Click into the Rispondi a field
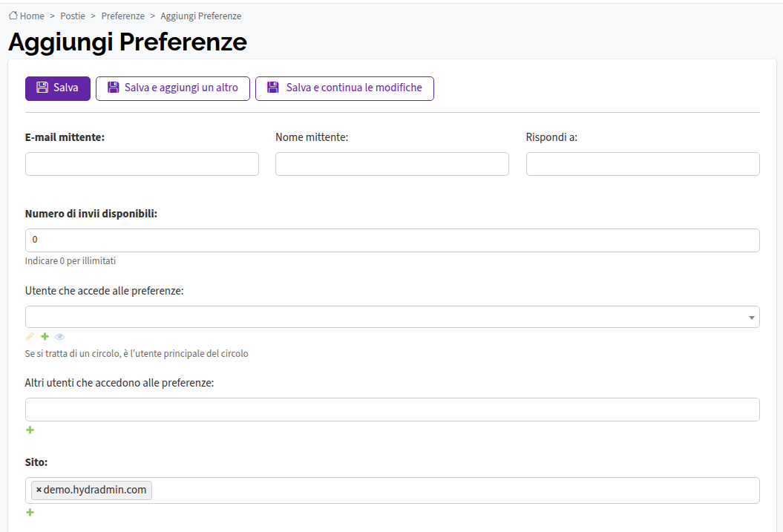783x532 pixels. click(x=643, y=164)
